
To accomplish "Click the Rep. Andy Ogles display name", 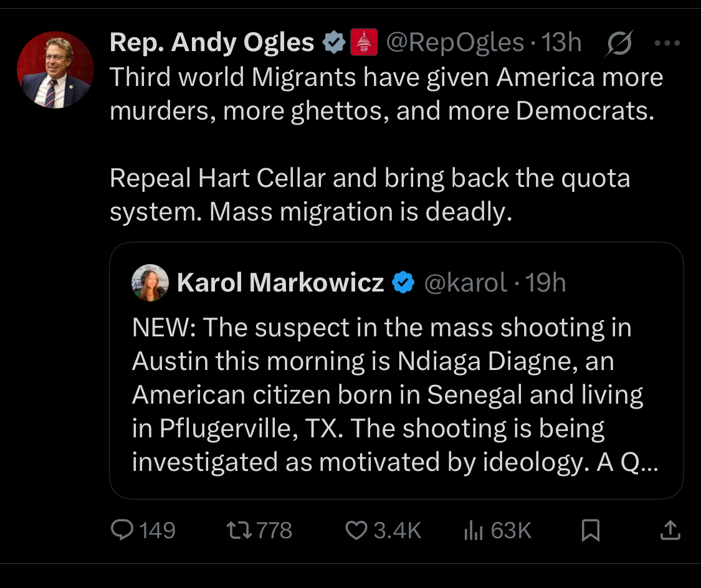I will pos(212,43).
